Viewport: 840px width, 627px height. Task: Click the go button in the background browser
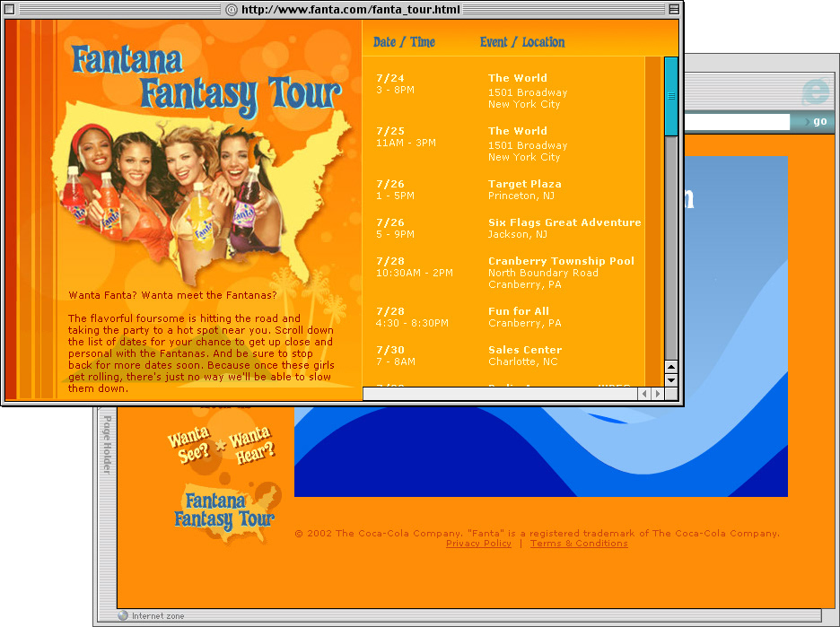[x=816, y=122]
